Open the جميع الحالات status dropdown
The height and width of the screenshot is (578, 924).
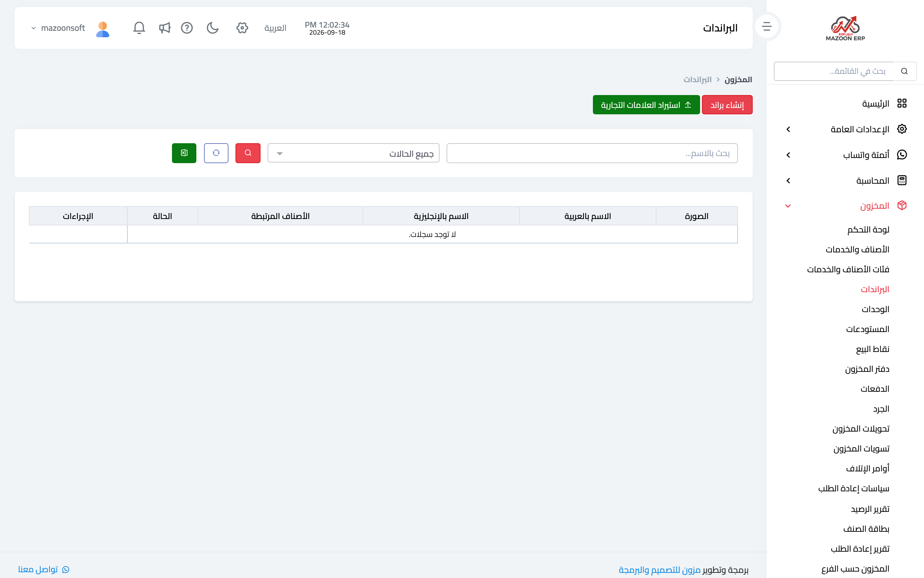(353, 153)
